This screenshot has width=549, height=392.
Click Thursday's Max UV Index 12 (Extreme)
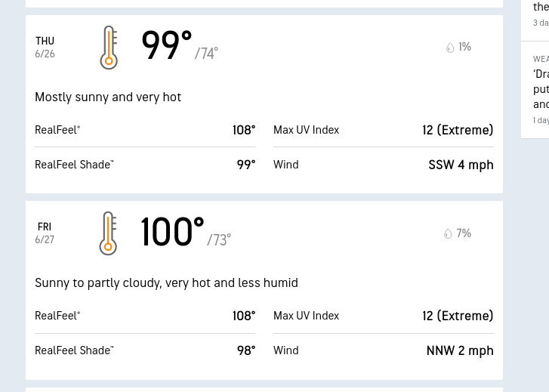pyautogui.click(x=458, y=130)
